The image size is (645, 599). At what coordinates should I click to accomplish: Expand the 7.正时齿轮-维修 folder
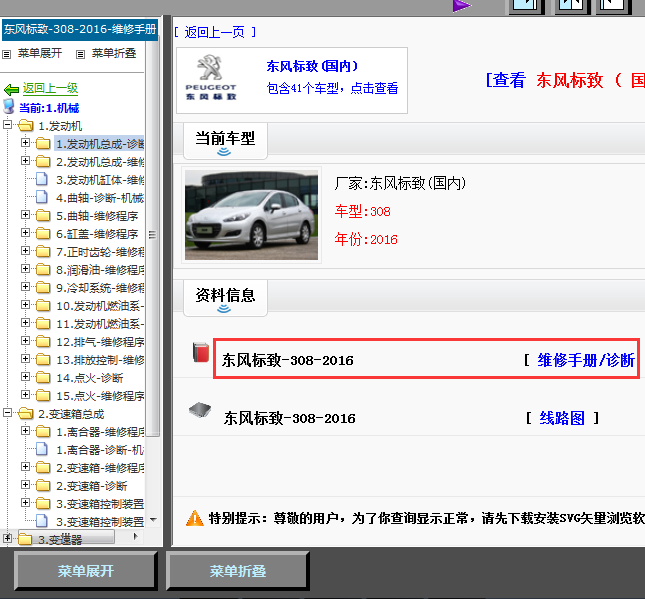[26, 251]
